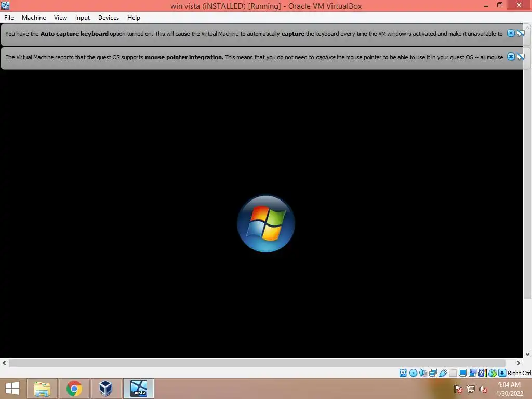Screen dimensions: 532x399
Task: Click the muted volume tray icon
Action: coord(483,389)
